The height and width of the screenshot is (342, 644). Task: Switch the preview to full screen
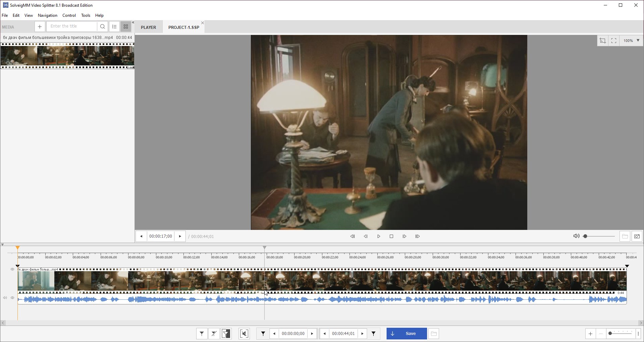click(614, 41)
